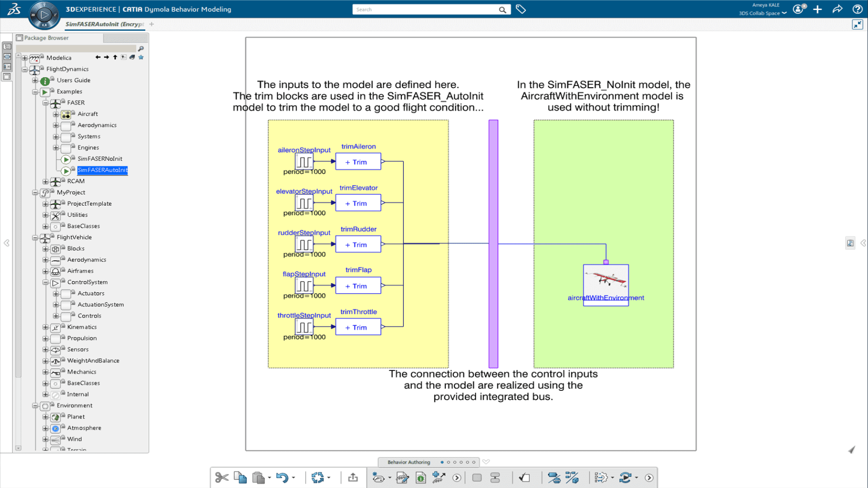The image size is (868, 488).
Task: Open the 3DEXPERIENCE compass
Action: coord(44,15)
